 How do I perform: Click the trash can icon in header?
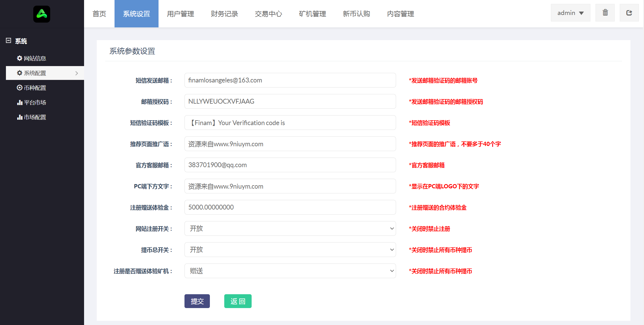click(605, 13)
